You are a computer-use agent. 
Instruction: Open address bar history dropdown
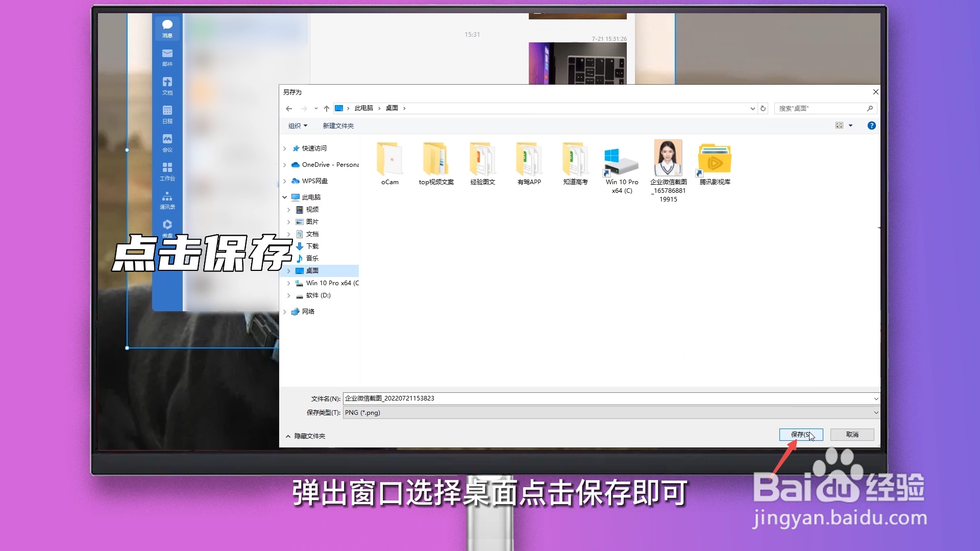coord(752,108)
